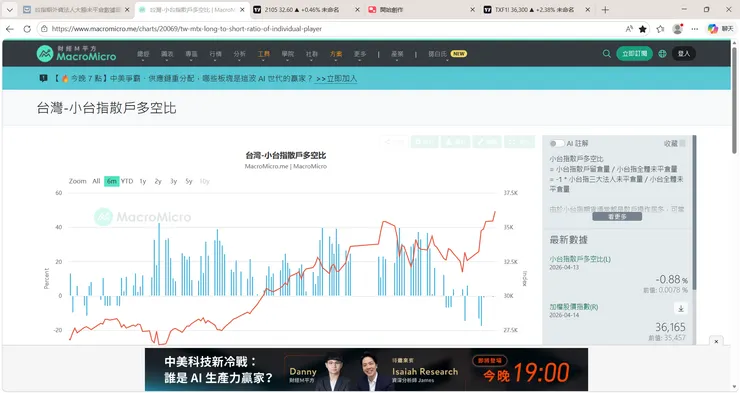Image resolution: width=740 pixels, height=393 pixels.
Task: Open browser favorites list icon
Action: point(660,29)
